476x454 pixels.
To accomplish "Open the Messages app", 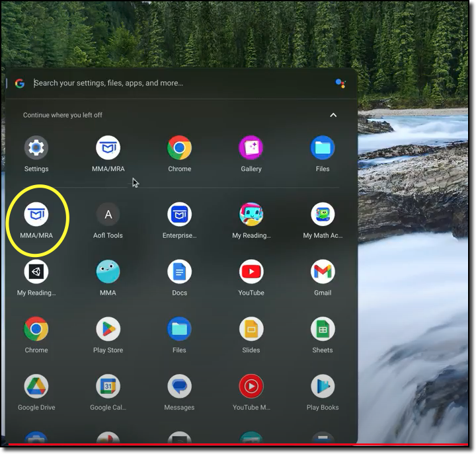I will click(179, 387).
